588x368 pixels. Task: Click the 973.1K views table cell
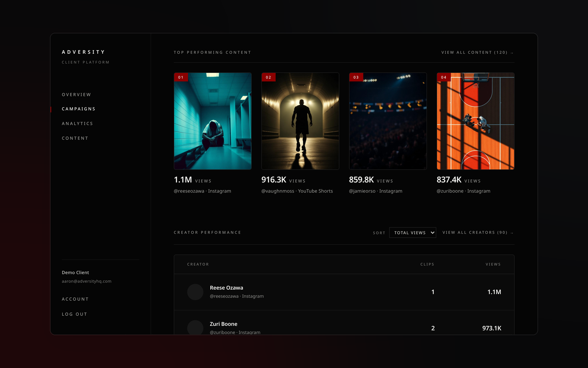[492, 328]
